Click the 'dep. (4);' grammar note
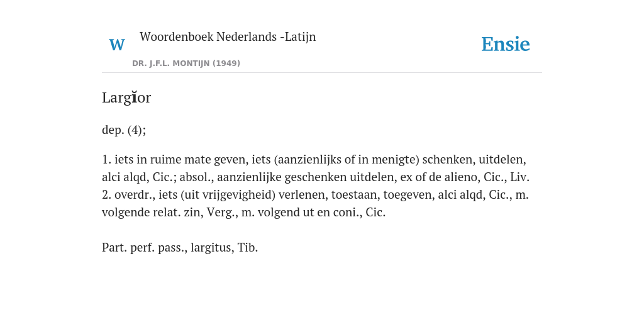This screenshot has width=644, height=322. [x=124, y=130]
